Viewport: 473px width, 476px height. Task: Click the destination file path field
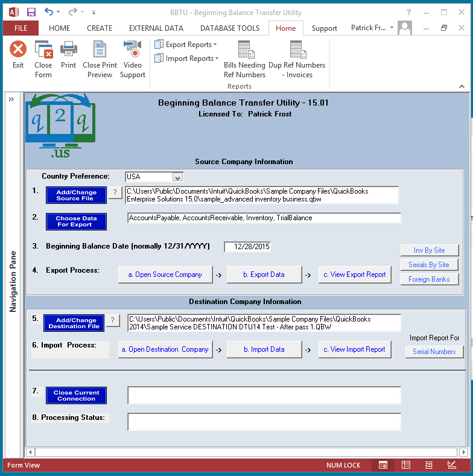pyautogui.click(x=264, y=323)
